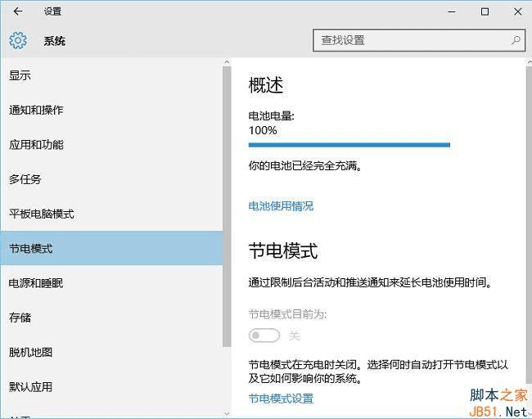Viewport: 532px width, 419px height.
Task: Click the 你的电池已经完全充满 message
Action: 305,166
